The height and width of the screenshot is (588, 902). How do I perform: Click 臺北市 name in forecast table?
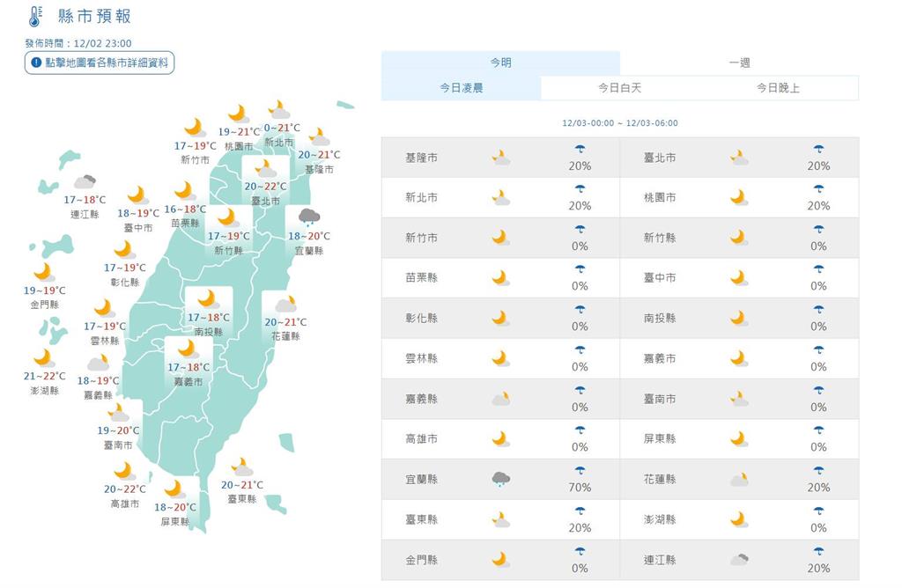coord(660,158)
